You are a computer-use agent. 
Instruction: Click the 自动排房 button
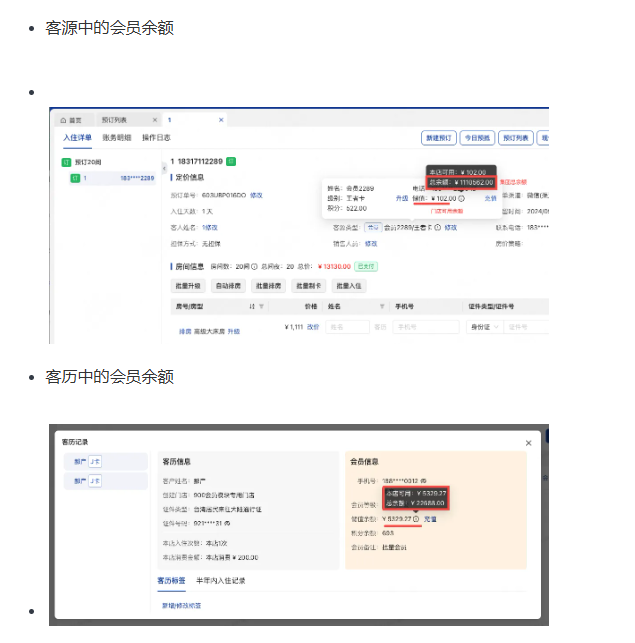(x=228, y=286)
